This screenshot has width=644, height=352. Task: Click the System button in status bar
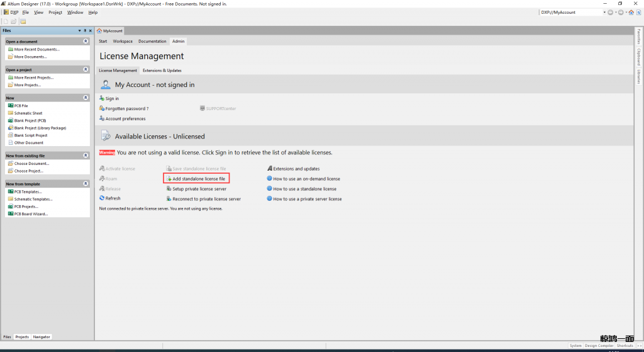coord(575,346)
